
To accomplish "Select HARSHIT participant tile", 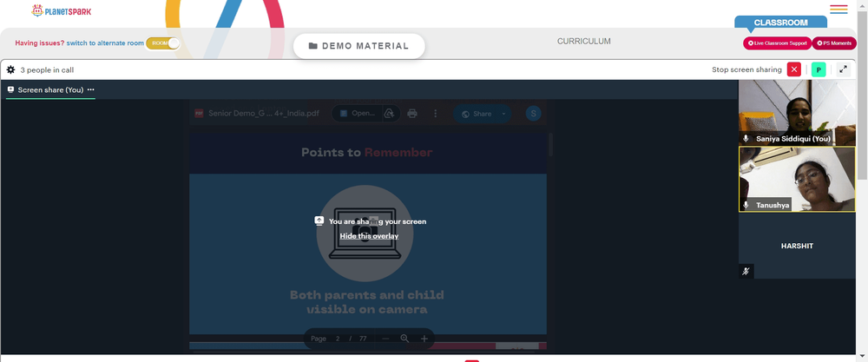I will tap(797, 246).
